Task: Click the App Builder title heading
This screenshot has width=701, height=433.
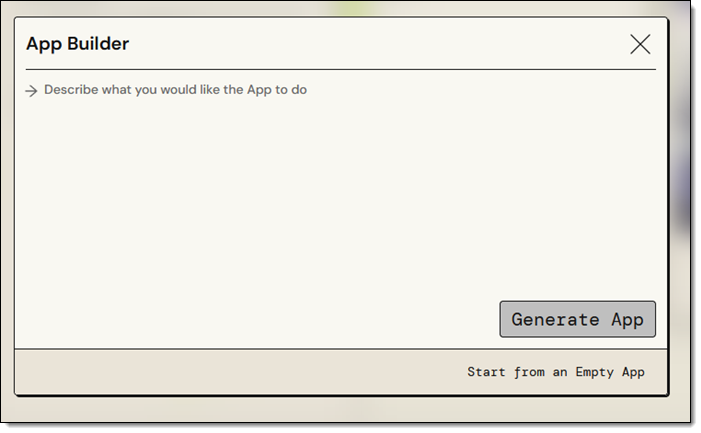Action: point(77,44)
